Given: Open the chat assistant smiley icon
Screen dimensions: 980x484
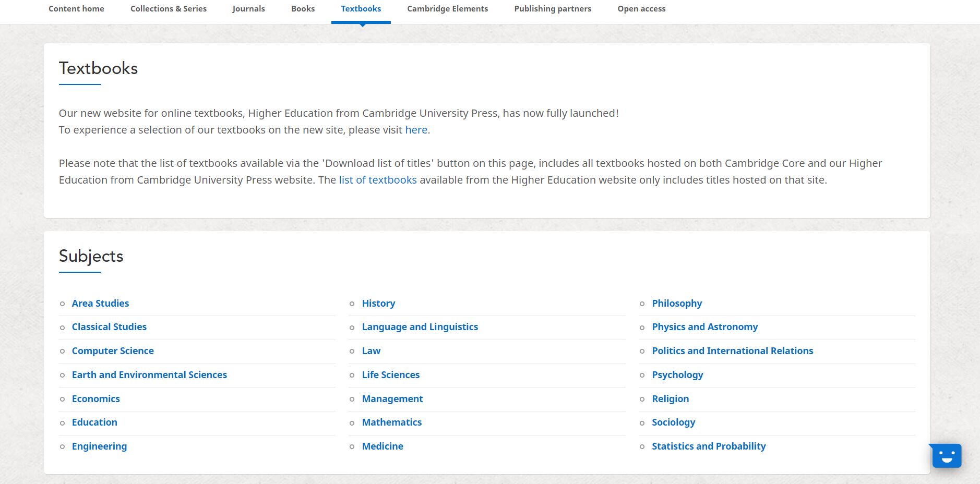Looking at the screenshot, I should 947,456.
